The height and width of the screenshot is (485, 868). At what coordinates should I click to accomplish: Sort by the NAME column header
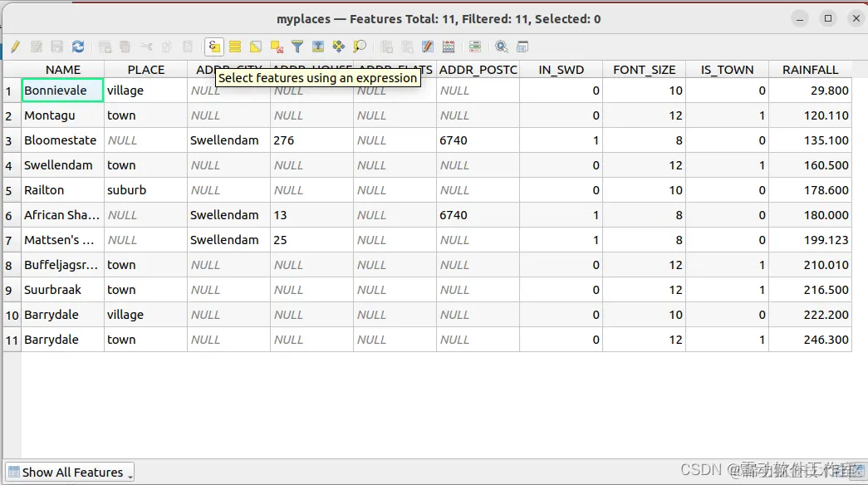(62, 70)
